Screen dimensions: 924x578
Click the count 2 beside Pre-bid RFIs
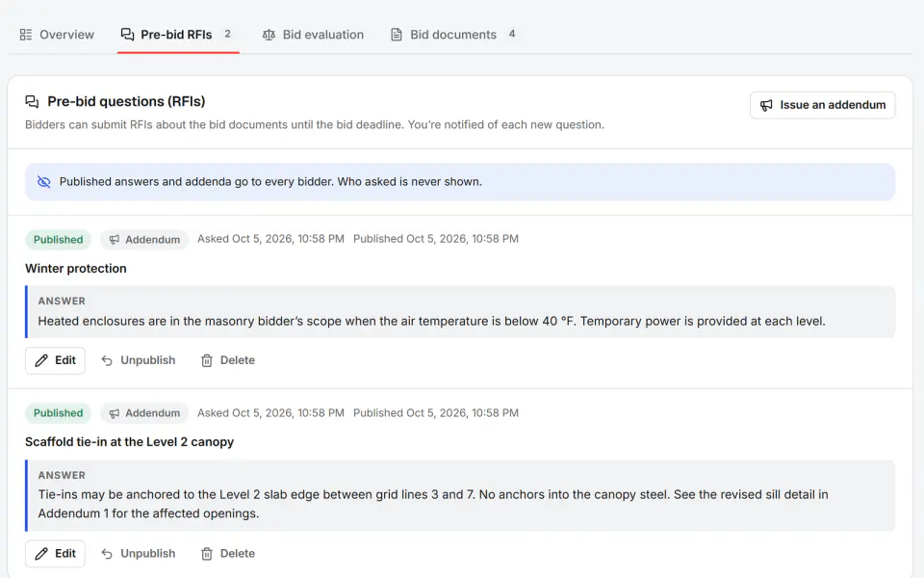pyautogui.click(x=227, y=35)
